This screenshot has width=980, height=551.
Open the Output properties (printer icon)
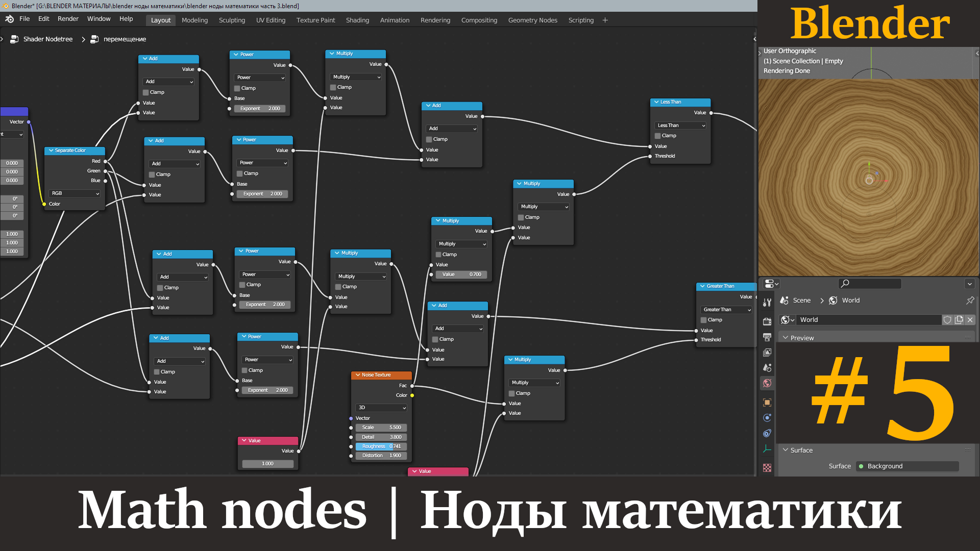(x=767, y=337)
